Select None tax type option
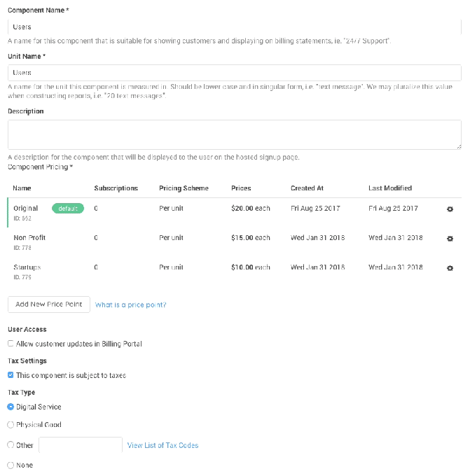Screen dimensions: 470x476 [11, 465]
